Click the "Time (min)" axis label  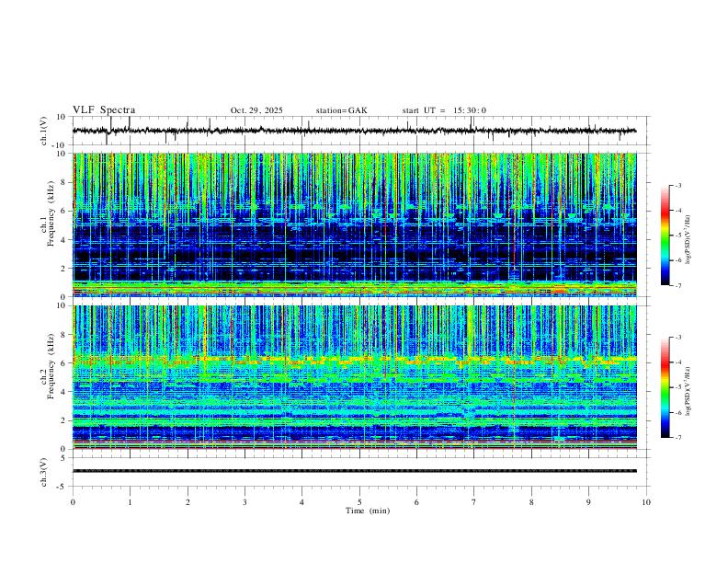368,511
